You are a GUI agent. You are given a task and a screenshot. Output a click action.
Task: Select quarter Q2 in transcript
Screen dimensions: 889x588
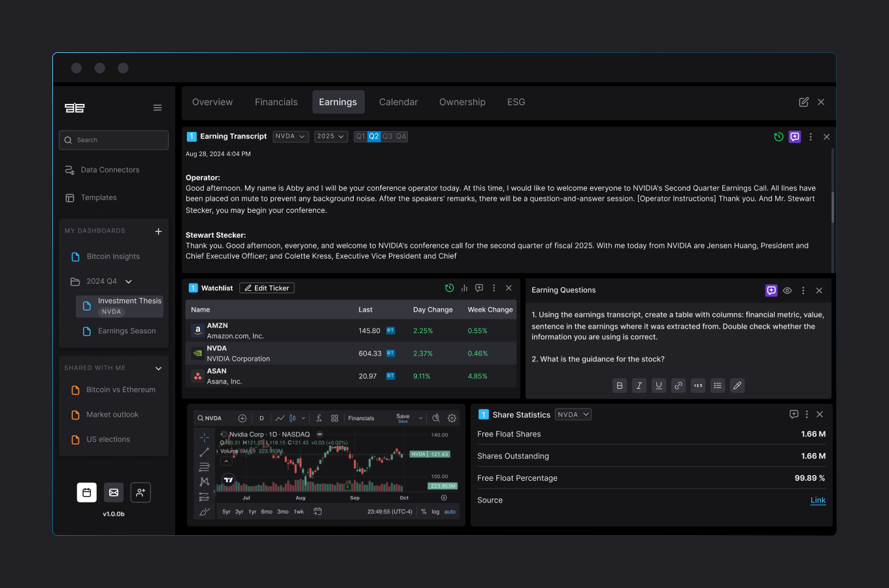point(374,137)
